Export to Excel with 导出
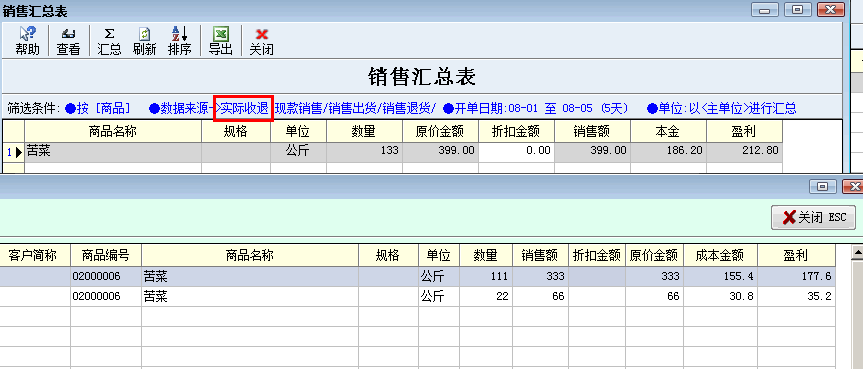This screenshot has width=863, height=369. click(x=221, y=41)
